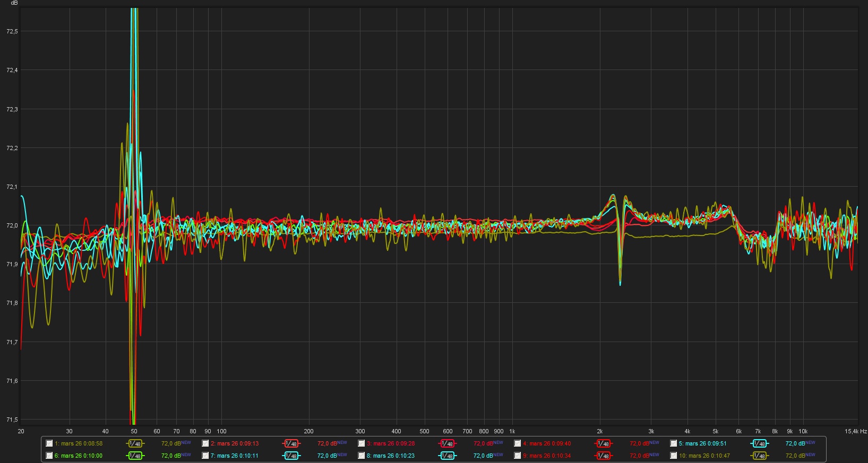
Task: Click the 1/48 smoothing icon for trace 9
Action: coord(603,456)
